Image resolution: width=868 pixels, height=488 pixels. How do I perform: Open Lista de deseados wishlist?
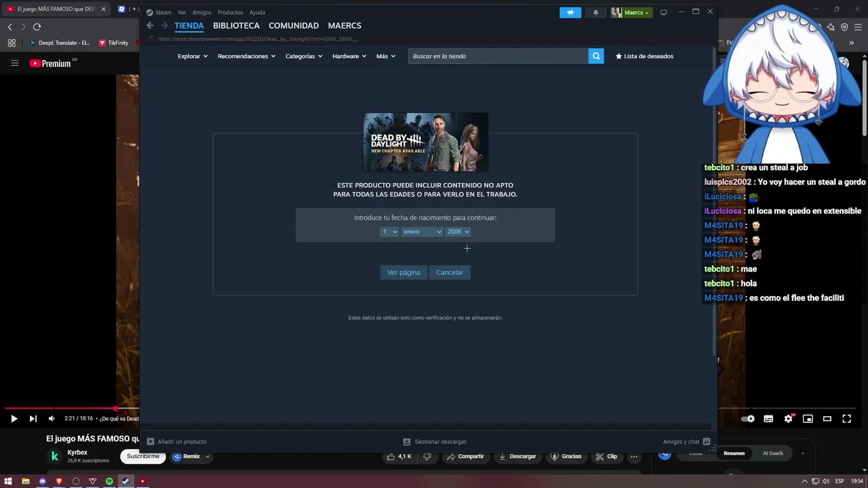(644, 56)
